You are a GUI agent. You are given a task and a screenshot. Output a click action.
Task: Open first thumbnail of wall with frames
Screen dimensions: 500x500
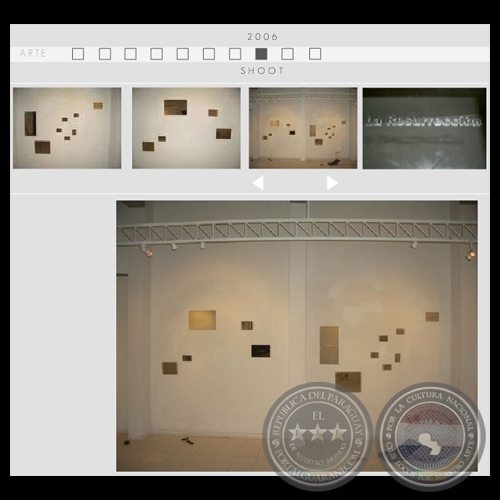coord(67,128)
